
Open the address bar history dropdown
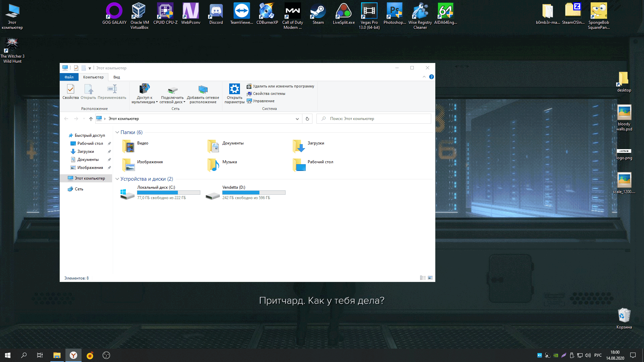point(297,119)
